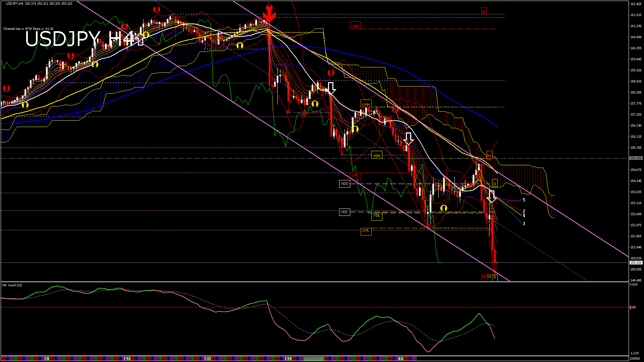Click the forecast line label 3
Image resolution: width=644 pixels, height=362 pixels.
(524, 224)
